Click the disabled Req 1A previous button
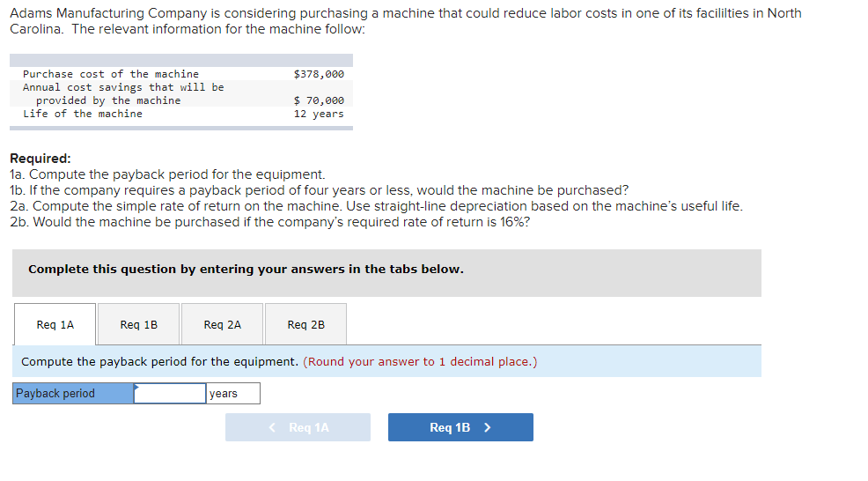Image resolution: width=868 pixels, height=481 pixels. point(298,427)
